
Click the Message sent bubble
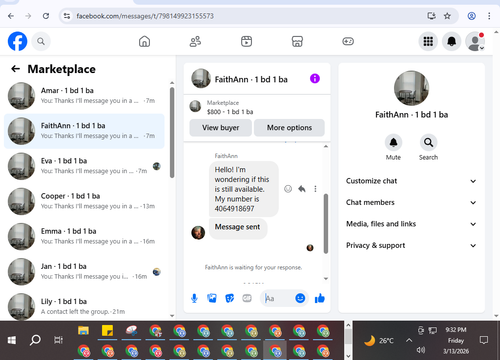[x=238, y=228]
